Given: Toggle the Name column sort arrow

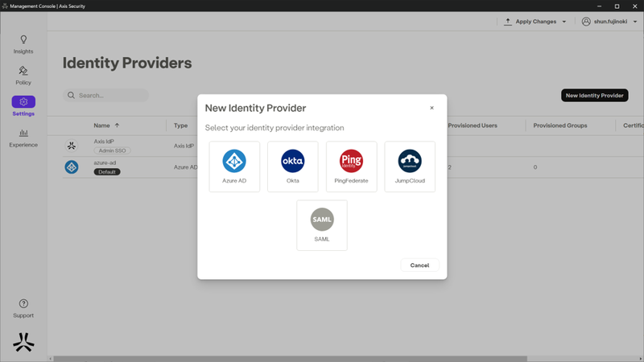Looking at the screenshot, I should click(x=117, y=125).
